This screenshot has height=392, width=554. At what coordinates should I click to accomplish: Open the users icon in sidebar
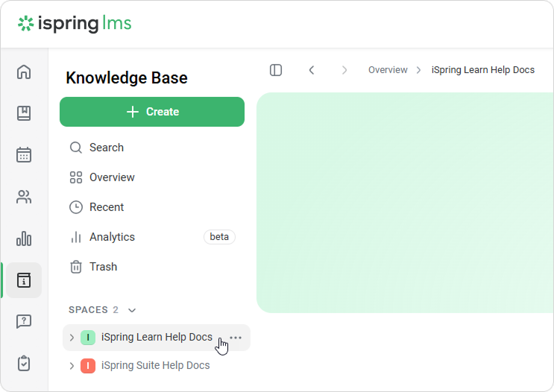[x=24, y=197]
